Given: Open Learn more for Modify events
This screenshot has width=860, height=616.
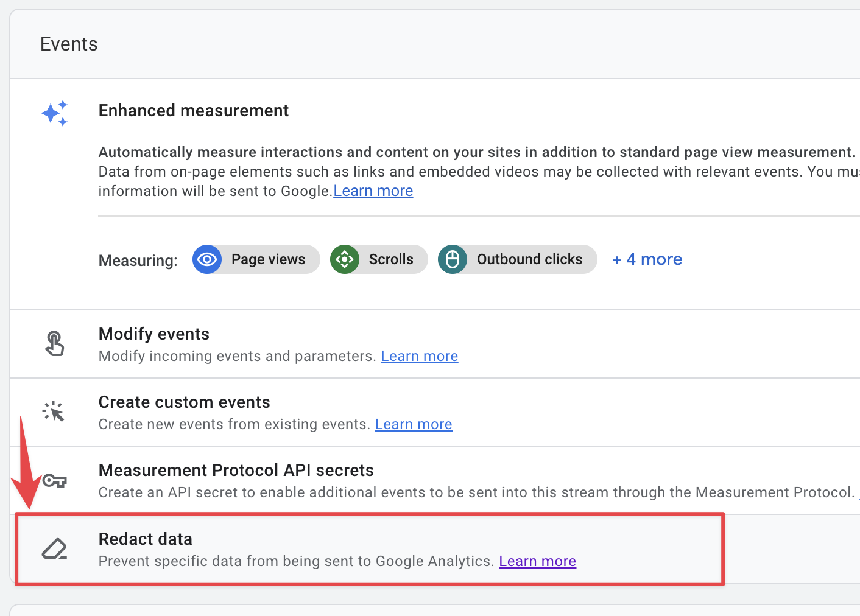Looking at the screenshot, I should coord(419,356).
